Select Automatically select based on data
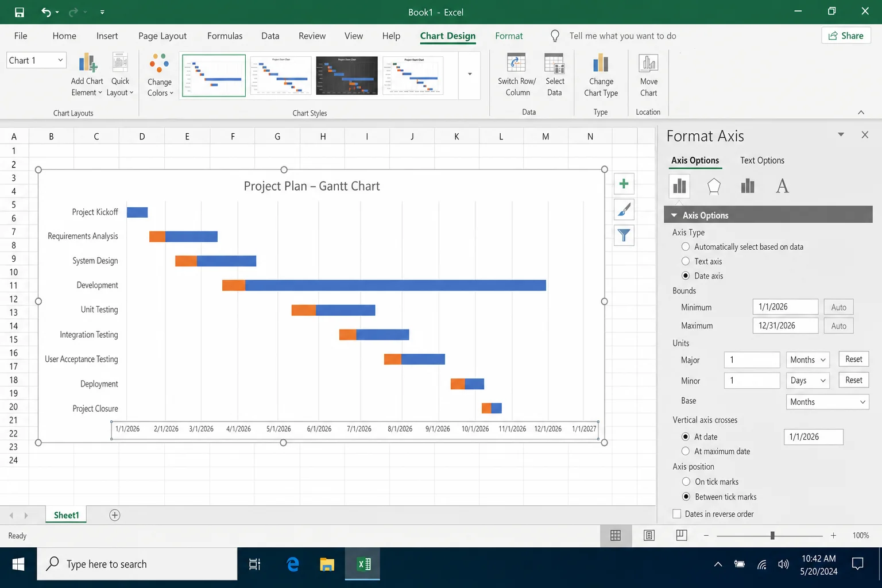Image resolution: width=882 pixels, height=588 pixels. coord(686,246)
